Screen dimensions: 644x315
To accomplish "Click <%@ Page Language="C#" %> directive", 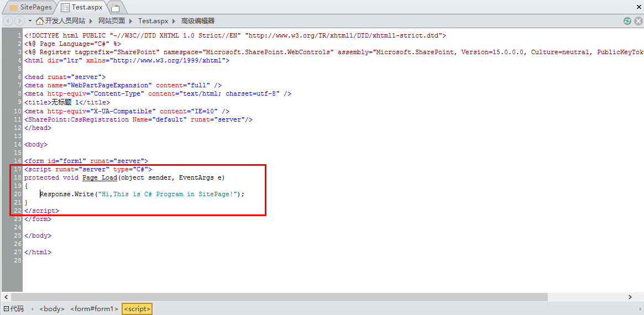I will (x=73, y=44).
